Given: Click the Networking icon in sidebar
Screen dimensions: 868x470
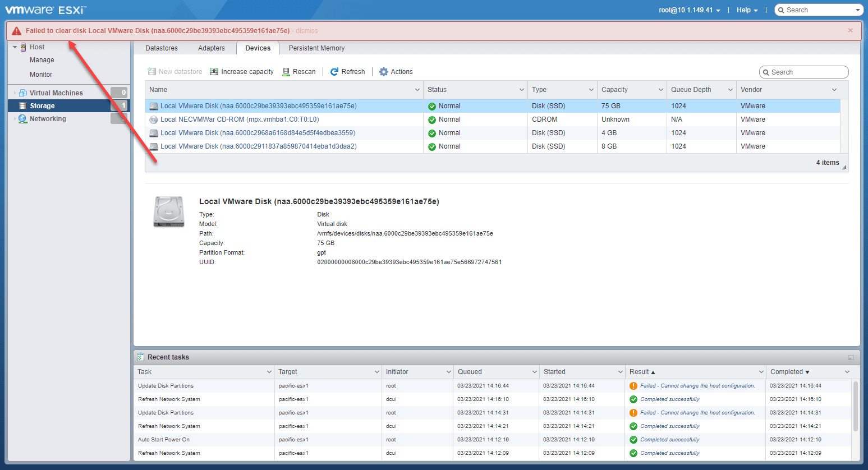Looking at the screenshot, I should coord(22,119).
